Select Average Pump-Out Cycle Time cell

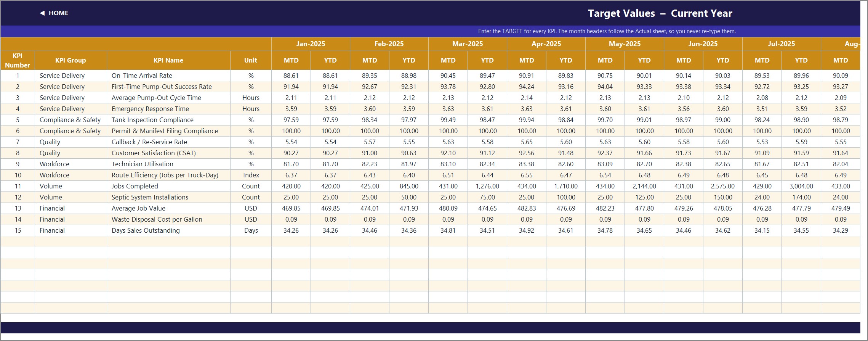click(x=168, y=98)
